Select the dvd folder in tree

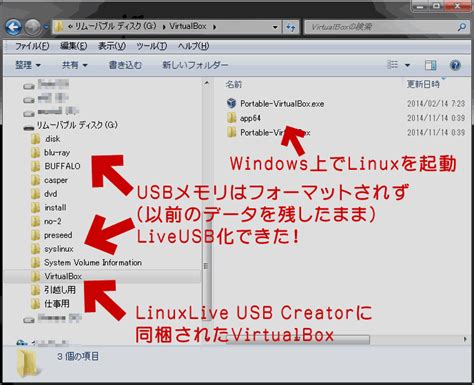coord(51,194)
